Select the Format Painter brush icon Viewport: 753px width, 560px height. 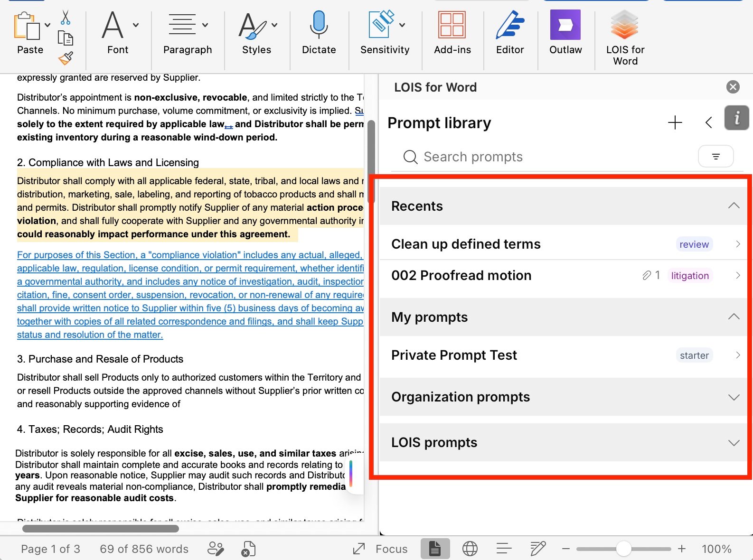coord(66,58)
